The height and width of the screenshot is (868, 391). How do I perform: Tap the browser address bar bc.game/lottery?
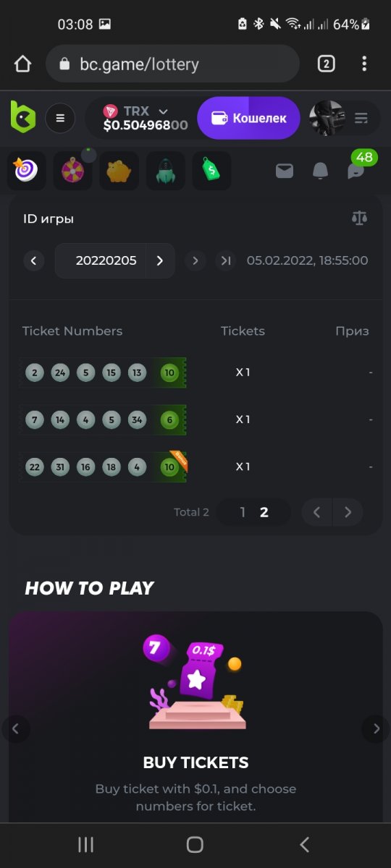172,64
